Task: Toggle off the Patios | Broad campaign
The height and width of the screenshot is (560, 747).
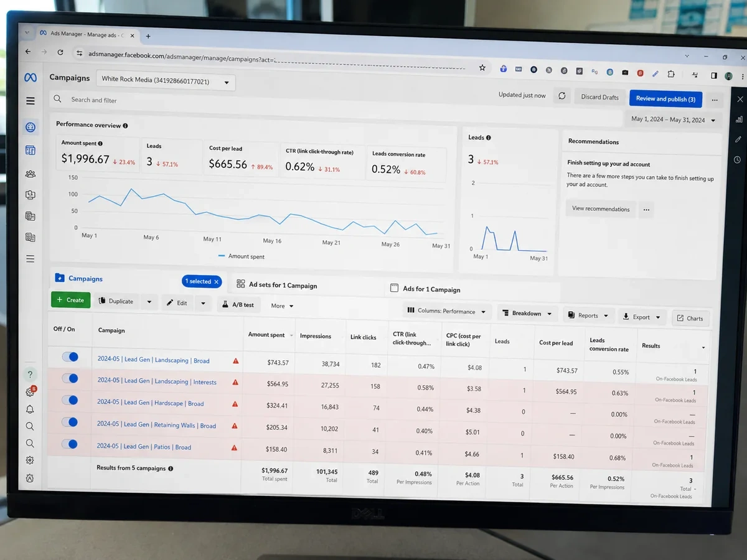Action: [70, 444]
